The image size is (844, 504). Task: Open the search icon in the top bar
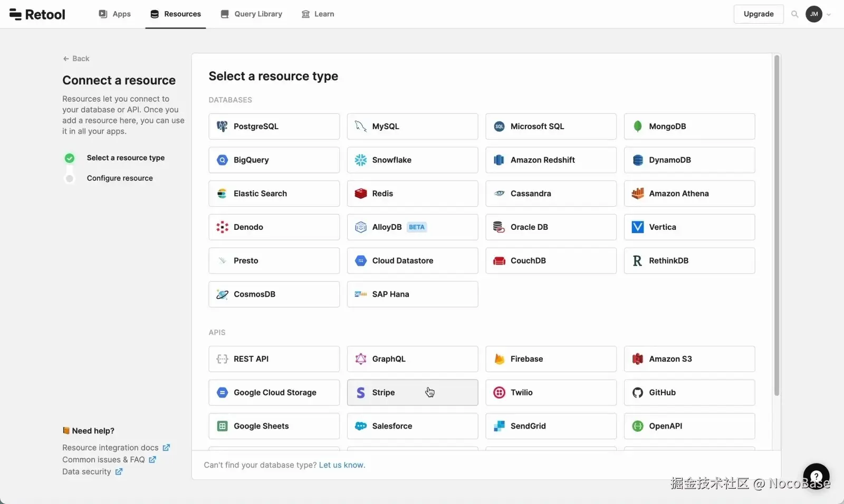(x=794, y=14)
